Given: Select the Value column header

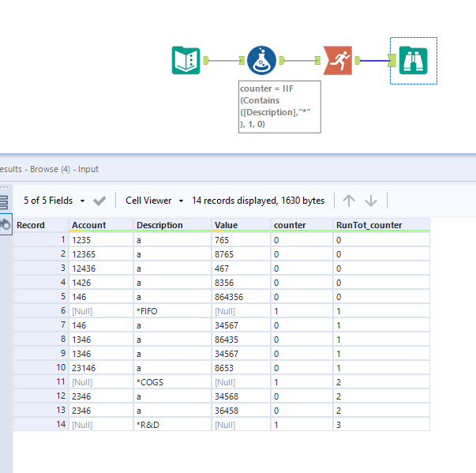Looking at the screenshot, I should pyautogui.click(x=241, y=225).
